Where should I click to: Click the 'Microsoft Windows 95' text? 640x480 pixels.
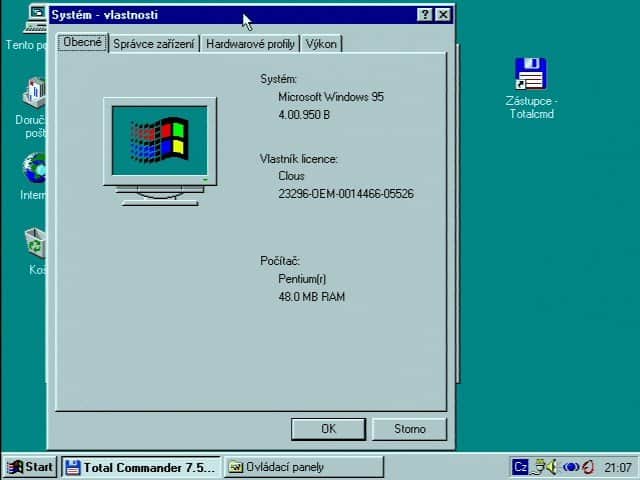click(x=331, y=97)
